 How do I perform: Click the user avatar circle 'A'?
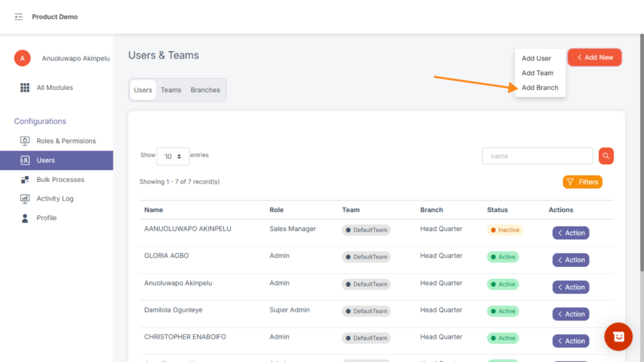(x=23, y=59)
